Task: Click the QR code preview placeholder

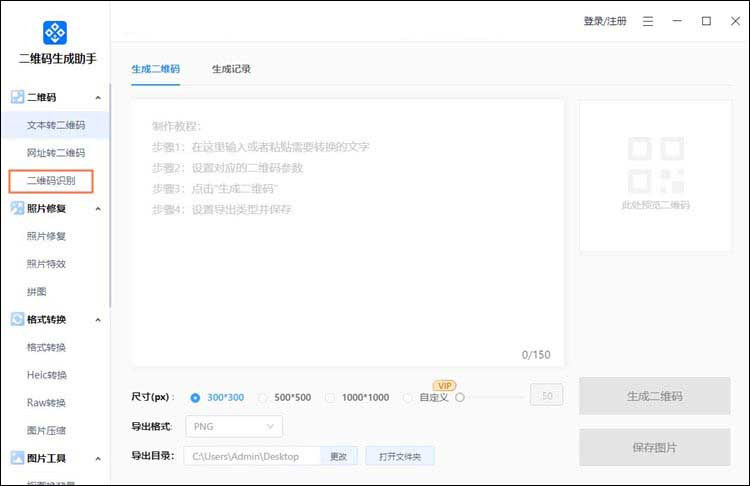Action: [x=655, y=175]
